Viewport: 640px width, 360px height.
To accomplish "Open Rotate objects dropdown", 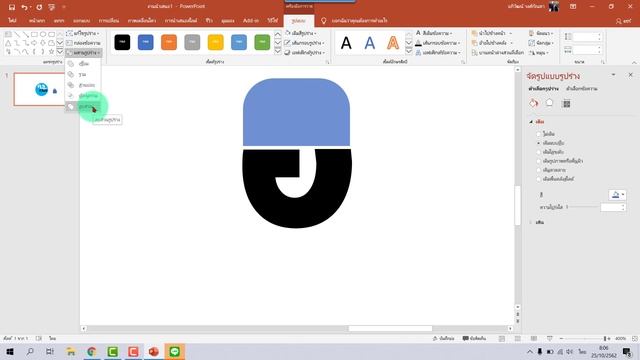I will tap(538, 53).
